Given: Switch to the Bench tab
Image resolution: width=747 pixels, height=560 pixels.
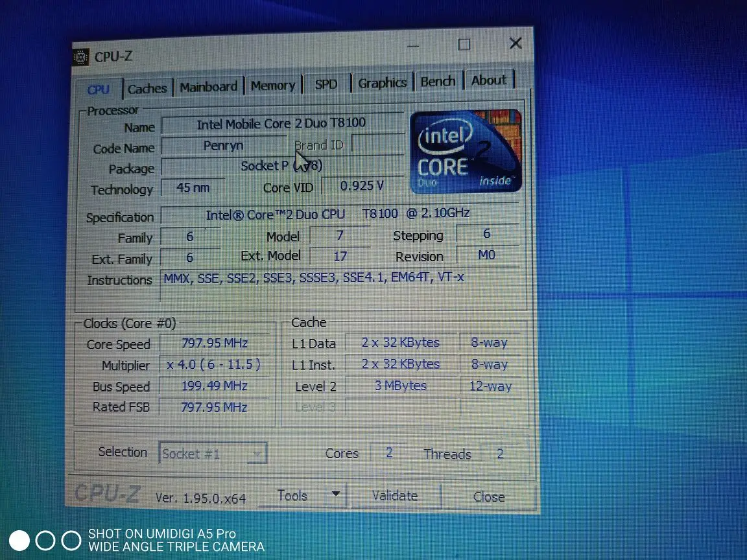Looking at the screenshot, I should [x=438, y=82].
